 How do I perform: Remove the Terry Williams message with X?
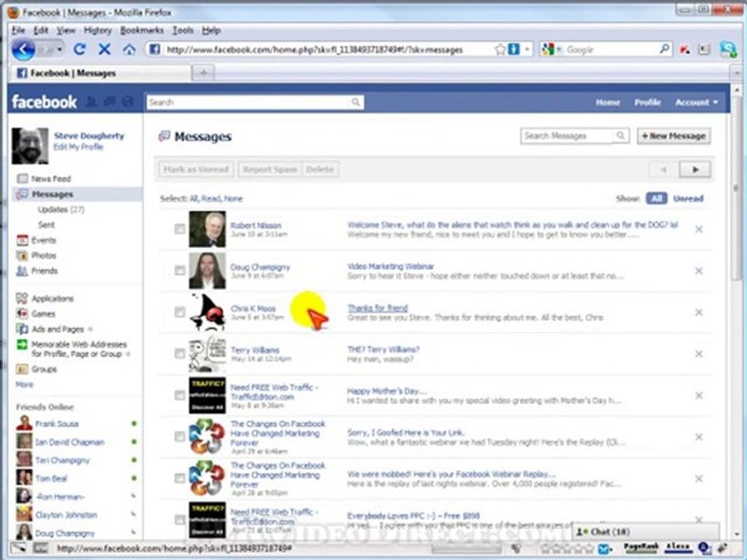(x=699, y=354)
